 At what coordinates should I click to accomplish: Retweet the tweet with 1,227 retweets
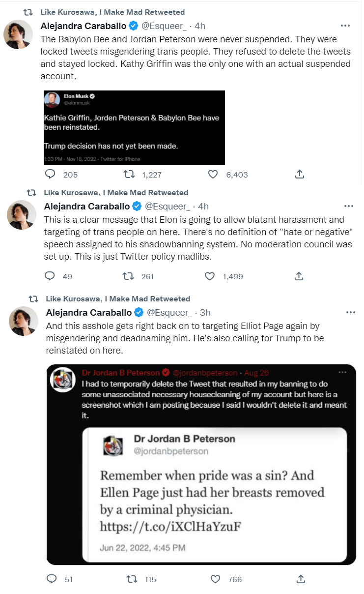pyautogui.click(x=130, y=174)
